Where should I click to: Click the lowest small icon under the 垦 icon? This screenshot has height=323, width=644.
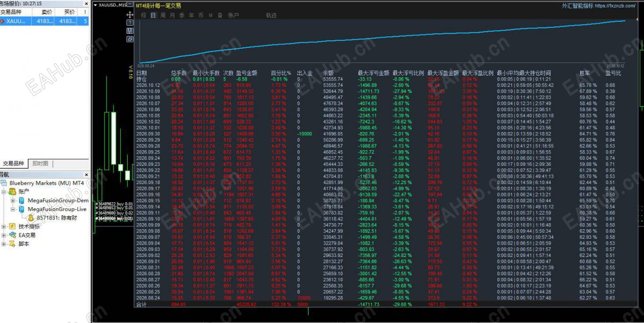tap(130, 39)
